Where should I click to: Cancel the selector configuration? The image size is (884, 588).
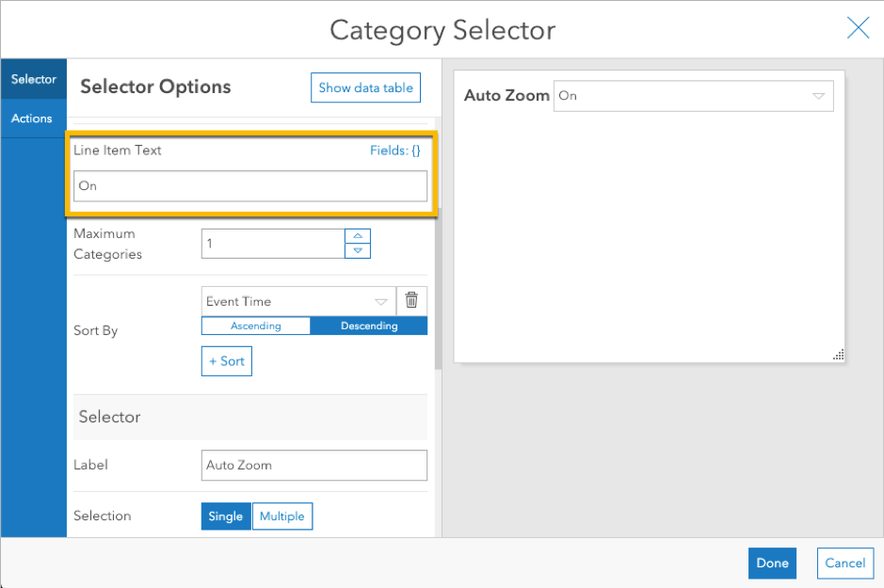[844, 563]
